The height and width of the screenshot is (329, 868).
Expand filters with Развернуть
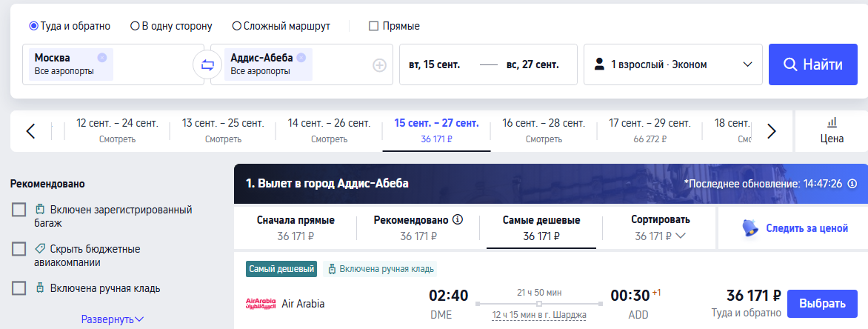tap(113, 319)
